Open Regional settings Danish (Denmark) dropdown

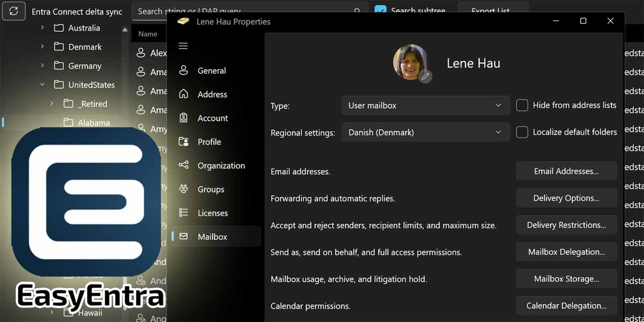point(426,133)
